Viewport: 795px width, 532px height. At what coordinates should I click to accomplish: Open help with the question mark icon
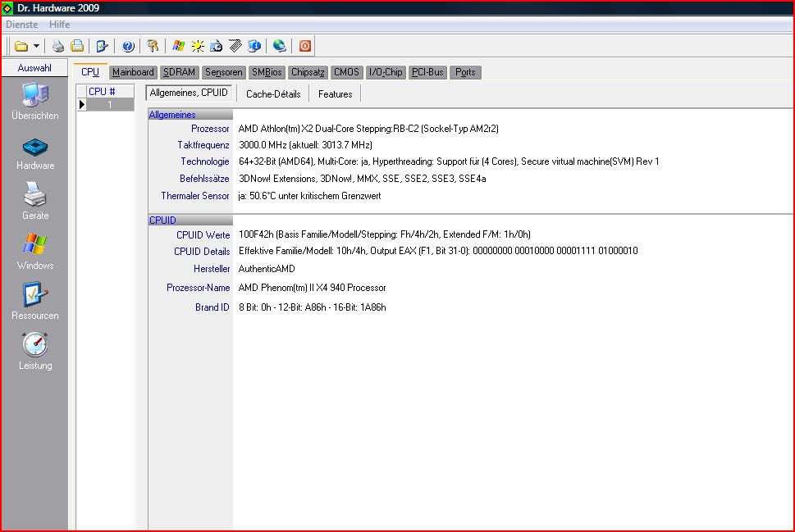point(128,46)
